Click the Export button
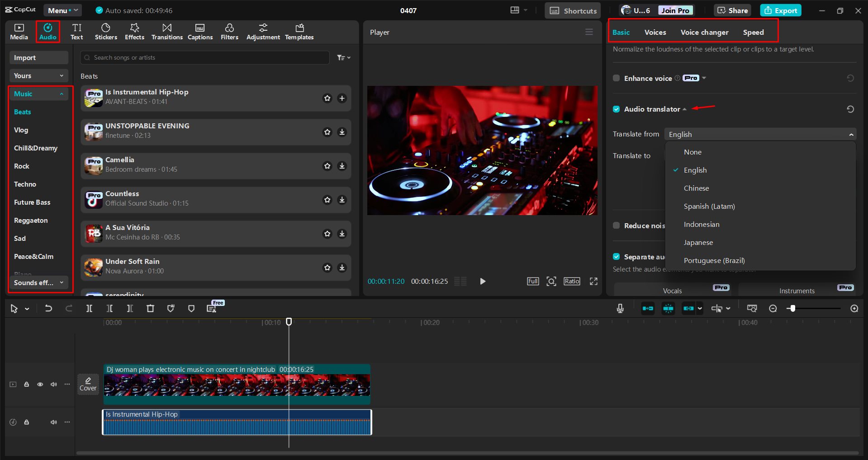The image size is (868, 460). coord(780,10)
